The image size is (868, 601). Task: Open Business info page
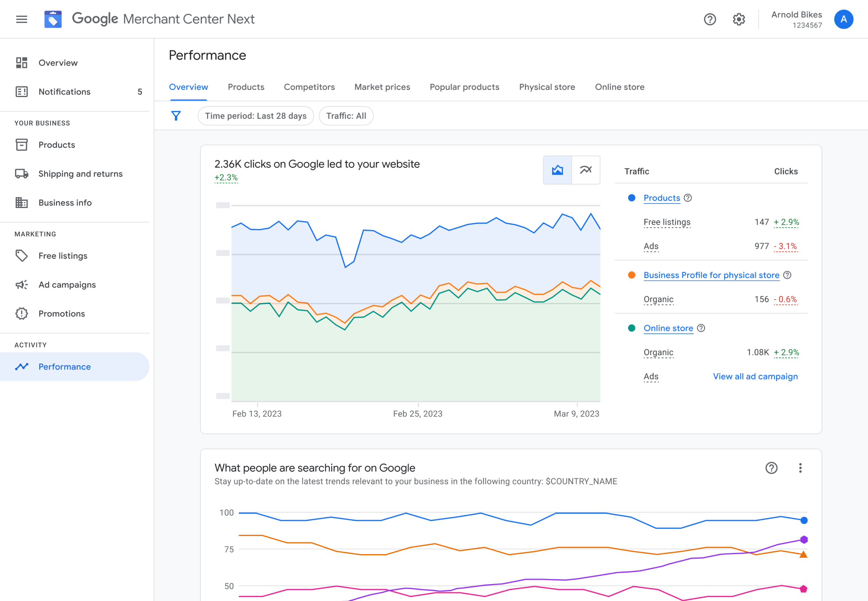pyautogui.click(x=75, y=203)
